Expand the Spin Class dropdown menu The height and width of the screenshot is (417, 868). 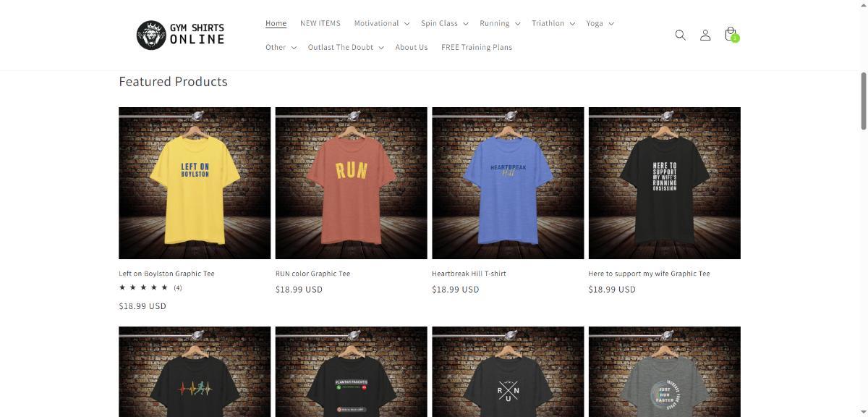pyautogui.click(x=445, y=23)
